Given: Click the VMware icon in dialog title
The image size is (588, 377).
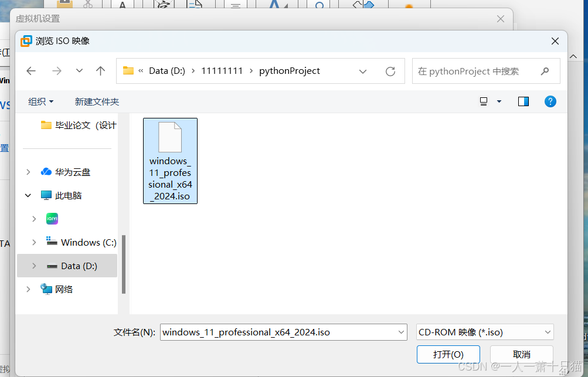Looking at the screenshot, I should click(x=26, y=41).
